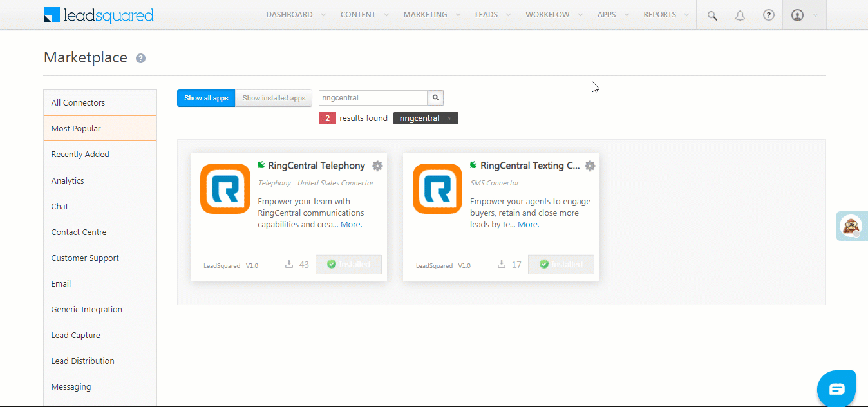This screenshot has height=407, width=868.
Task: Switch to Show all apps
Action: coord(206,98)
